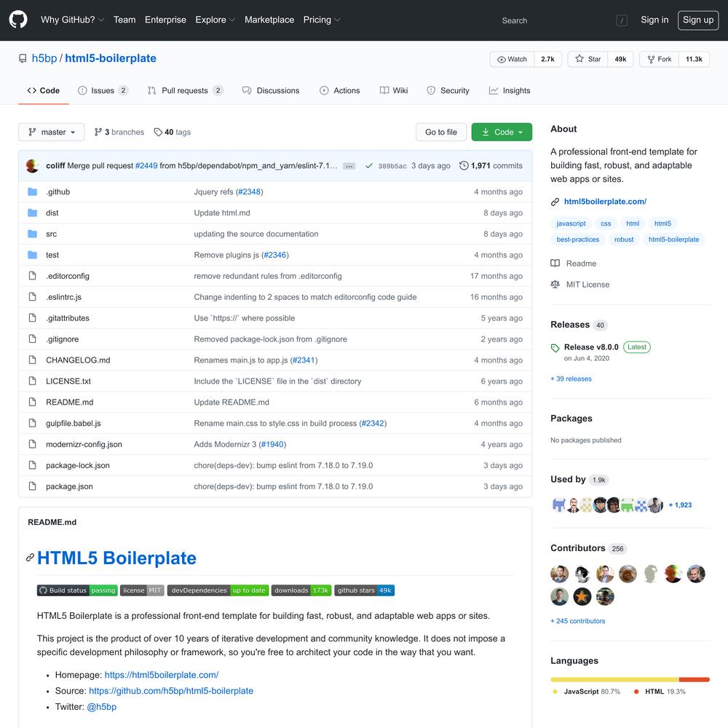This screenshot has height=728, width=728.
Task: Click the file icon next to package.json
Action: click(32, 486)
